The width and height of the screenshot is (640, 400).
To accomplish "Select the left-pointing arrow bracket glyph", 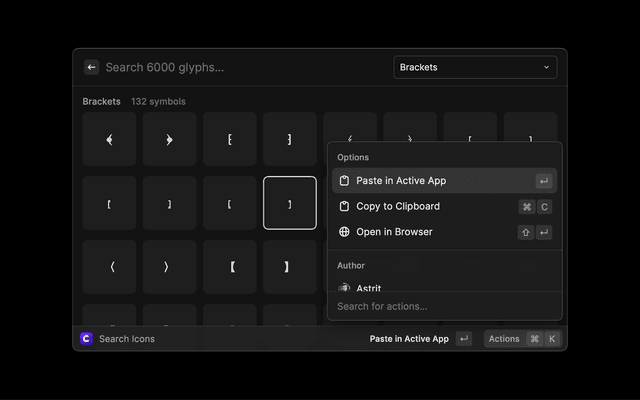I will coord(109,139).
